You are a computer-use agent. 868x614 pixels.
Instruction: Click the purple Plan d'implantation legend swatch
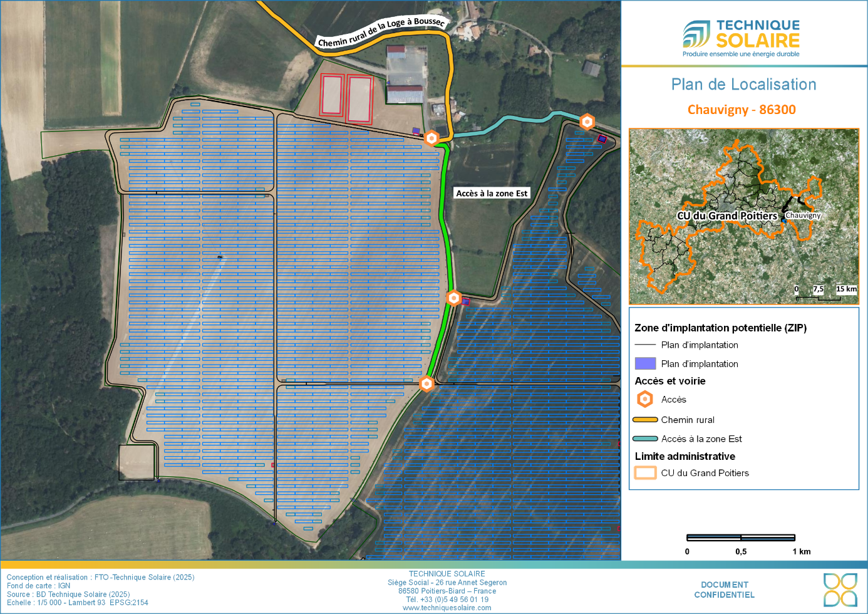tap(645, 363)
